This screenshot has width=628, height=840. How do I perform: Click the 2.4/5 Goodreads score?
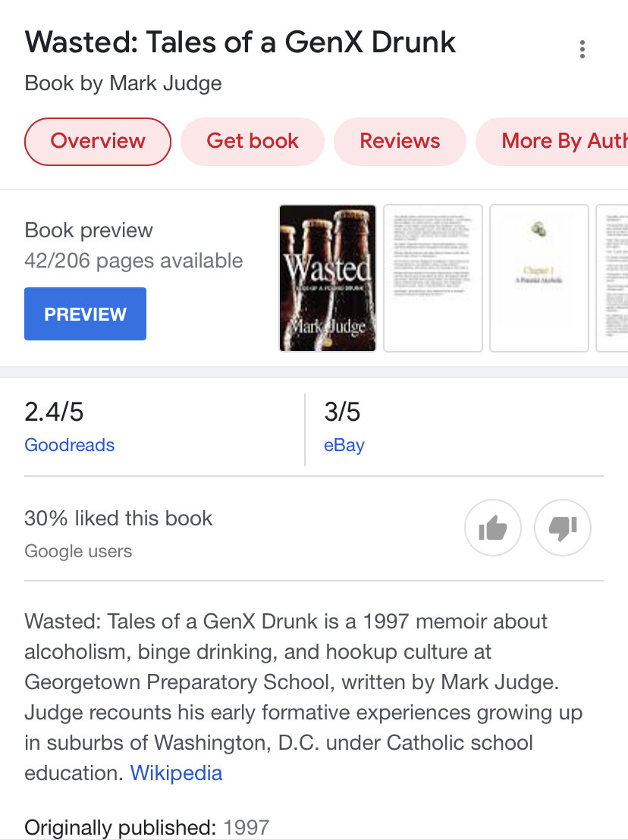tap(54, 412)
